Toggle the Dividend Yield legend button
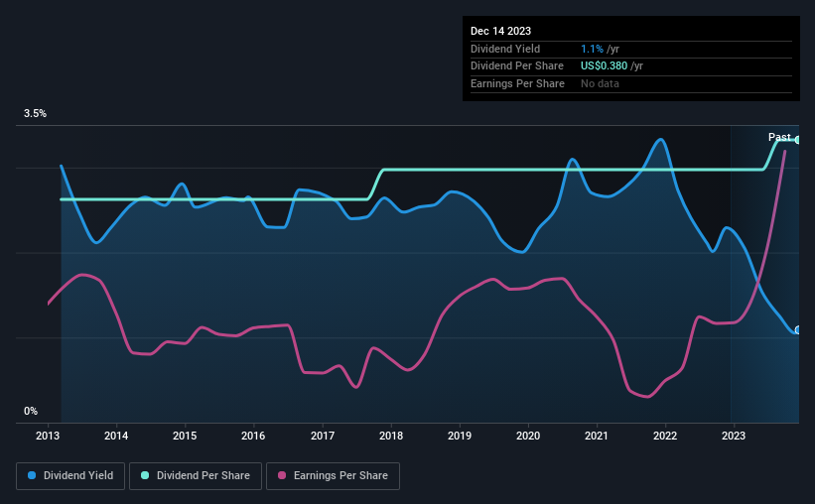 (70, 476)
